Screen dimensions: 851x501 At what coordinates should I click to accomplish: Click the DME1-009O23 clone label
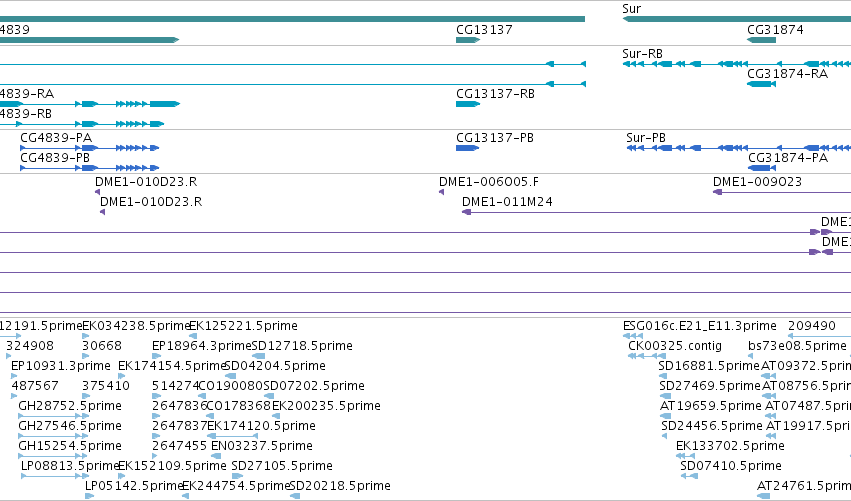(757, 182)
